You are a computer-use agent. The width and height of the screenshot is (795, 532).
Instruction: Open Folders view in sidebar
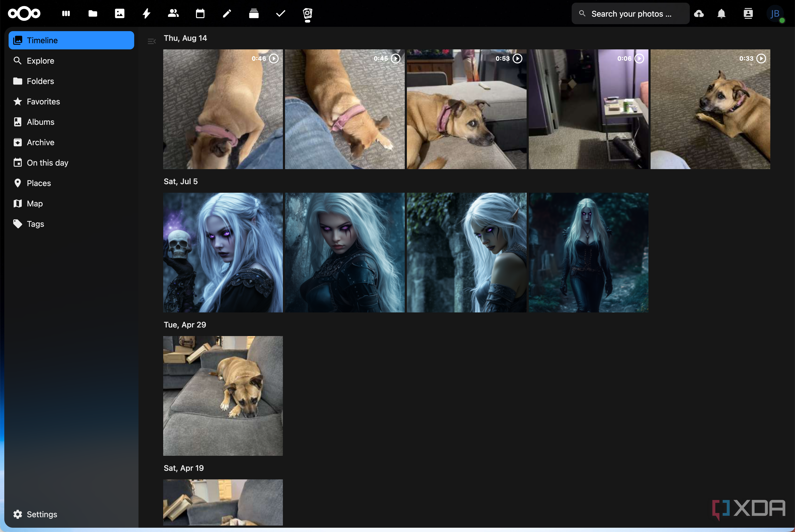pos(71,81)
